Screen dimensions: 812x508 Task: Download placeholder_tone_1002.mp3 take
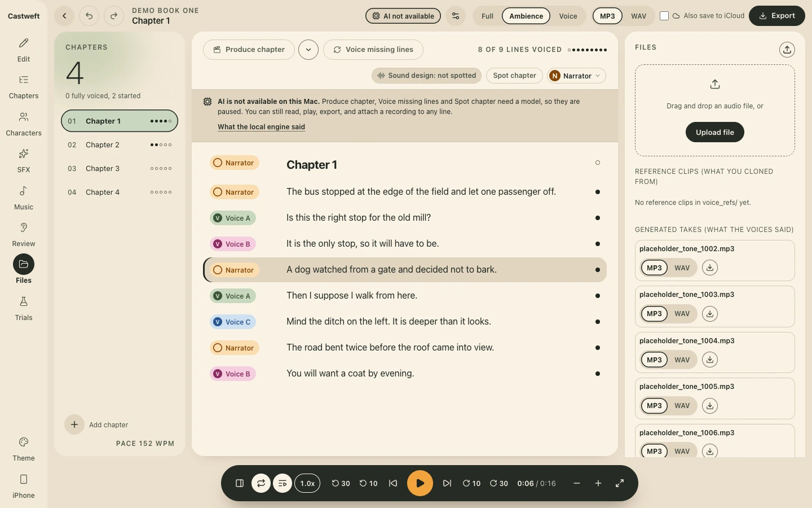[710, 268]
